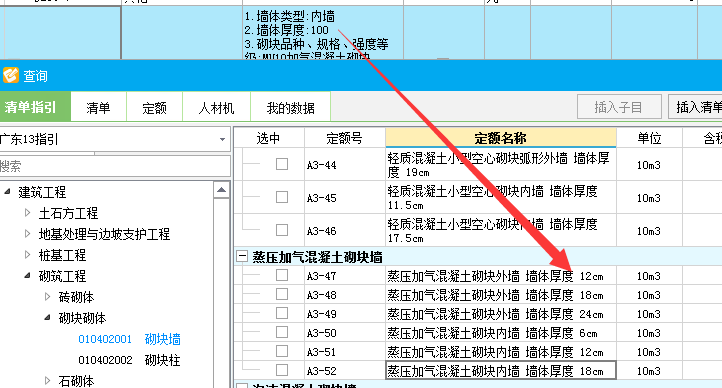Viewport: 722px width, 388px height.
Task: Click the 单位 column header
Action: coord(649,138)
